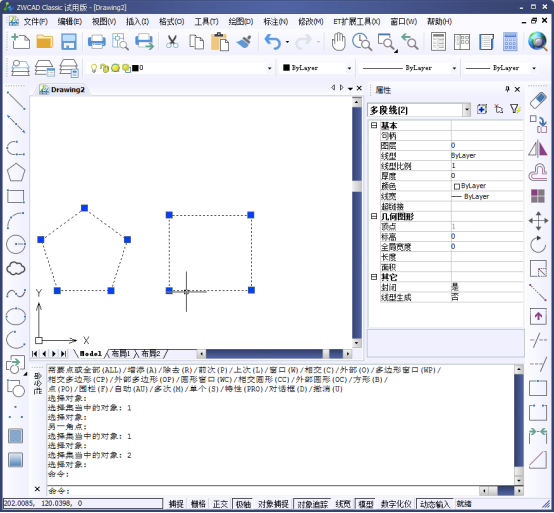Viewport: 554px width, 513px height.
Task: Toggle 正交 ortho mode in status bar
Action: point(220,504)
